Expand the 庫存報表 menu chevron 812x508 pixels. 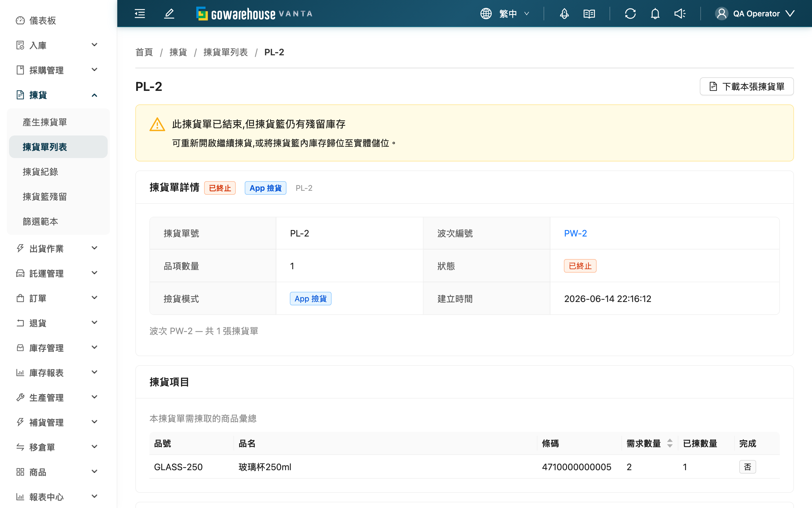95,372
